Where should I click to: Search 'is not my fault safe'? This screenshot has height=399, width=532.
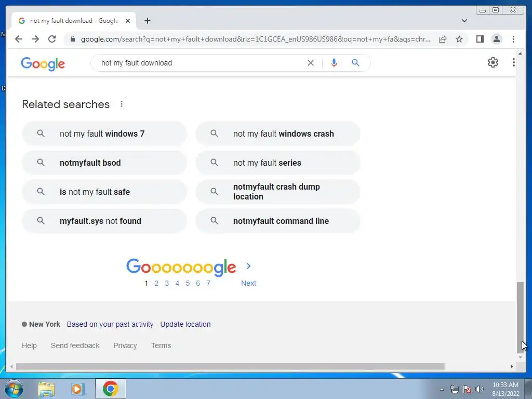104,192
